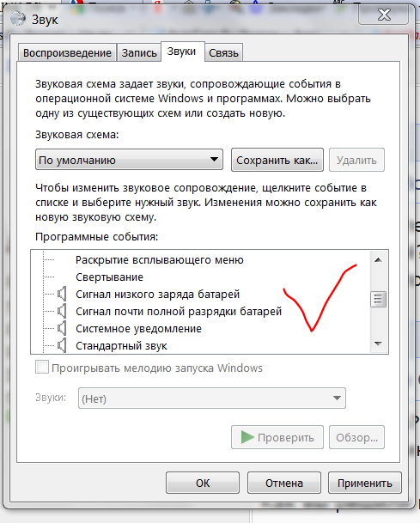This screenshot has height=523, width=420.
Task: Click green play icon on Проверить button
Action: (x=247, y=437)
